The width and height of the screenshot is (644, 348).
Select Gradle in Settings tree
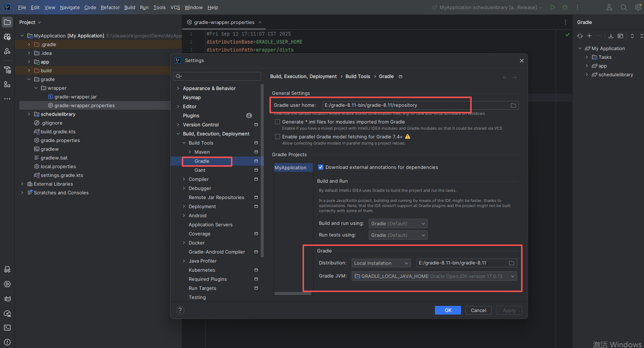(x=202, y=161)
